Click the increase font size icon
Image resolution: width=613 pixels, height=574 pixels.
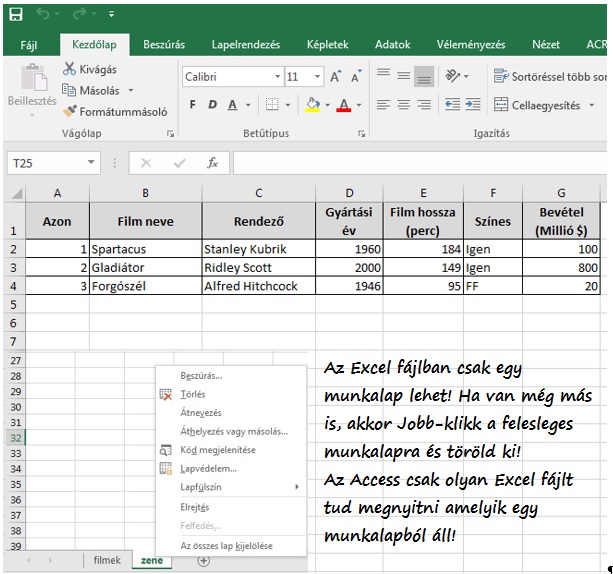coord(336,77)
